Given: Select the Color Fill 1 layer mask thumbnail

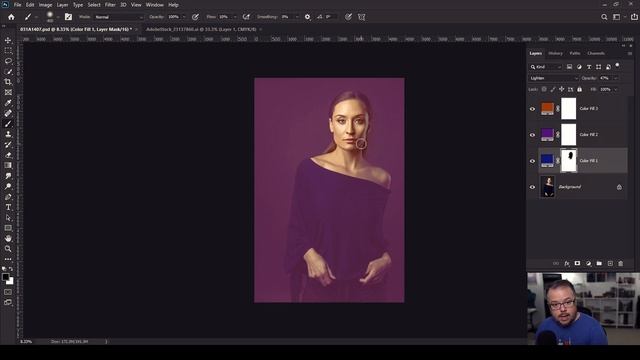Looking at the screenshot, I should (569, 160).
